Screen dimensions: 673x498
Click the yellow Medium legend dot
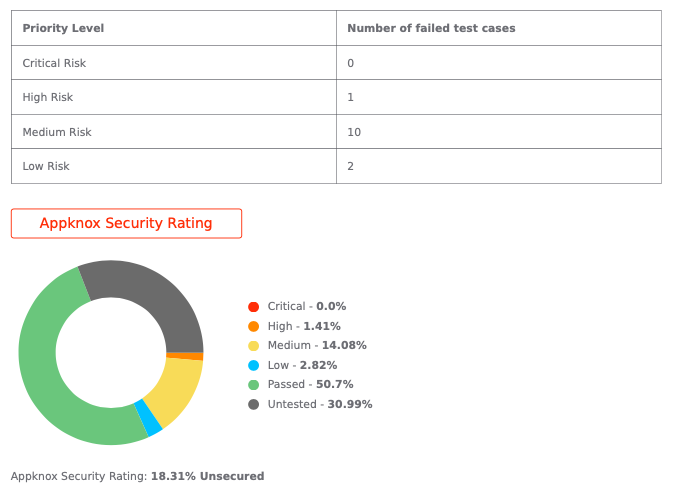click(254, 346)
